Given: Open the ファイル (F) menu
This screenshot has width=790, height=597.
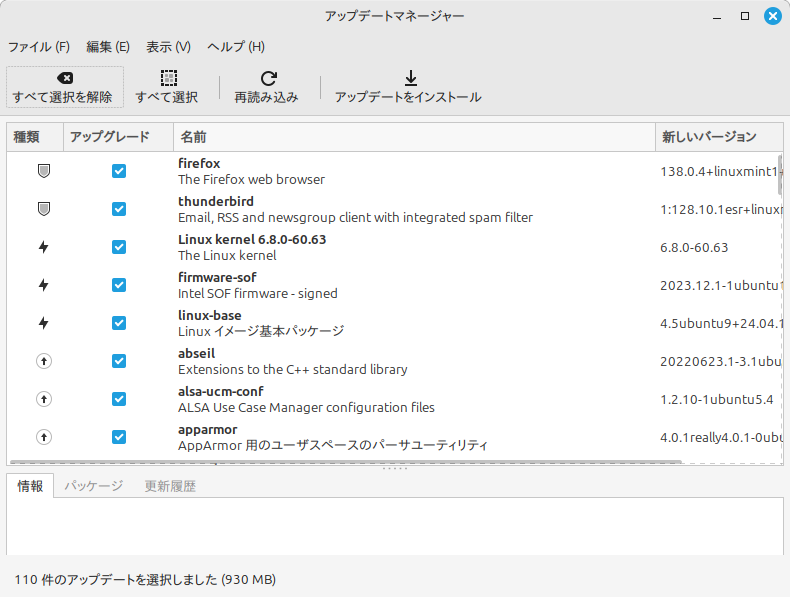Looking at the screenshot, I should coord(39,47).
